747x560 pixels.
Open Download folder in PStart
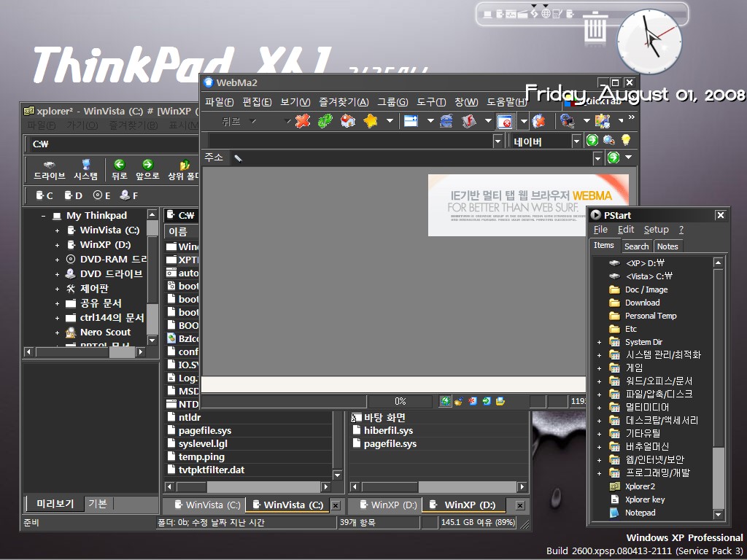[636, 303]
